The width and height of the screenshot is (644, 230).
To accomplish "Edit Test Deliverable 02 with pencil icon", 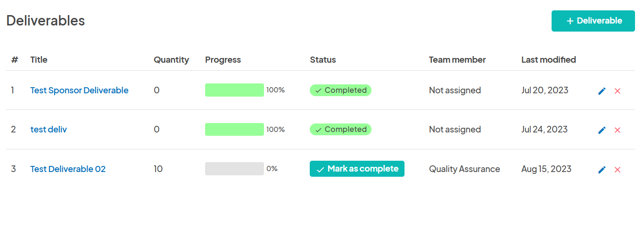I will click(x=602, y=170).
